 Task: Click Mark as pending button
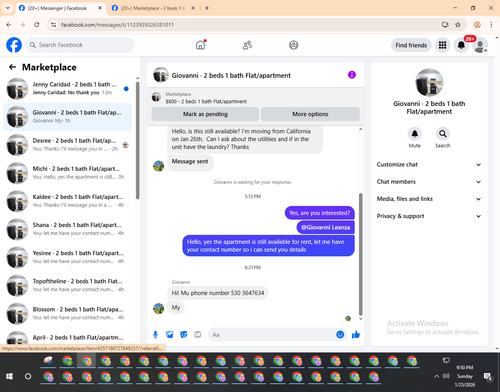click(205, 114)
